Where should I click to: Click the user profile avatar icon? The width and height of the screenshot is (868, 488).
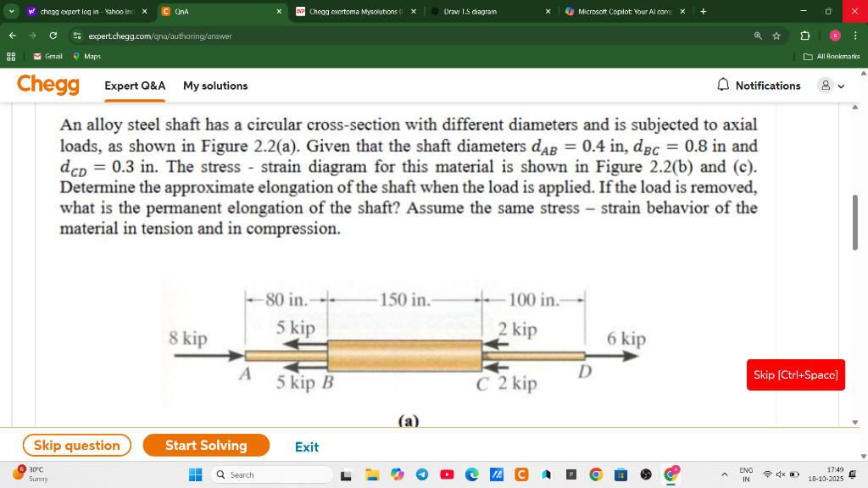826,86
